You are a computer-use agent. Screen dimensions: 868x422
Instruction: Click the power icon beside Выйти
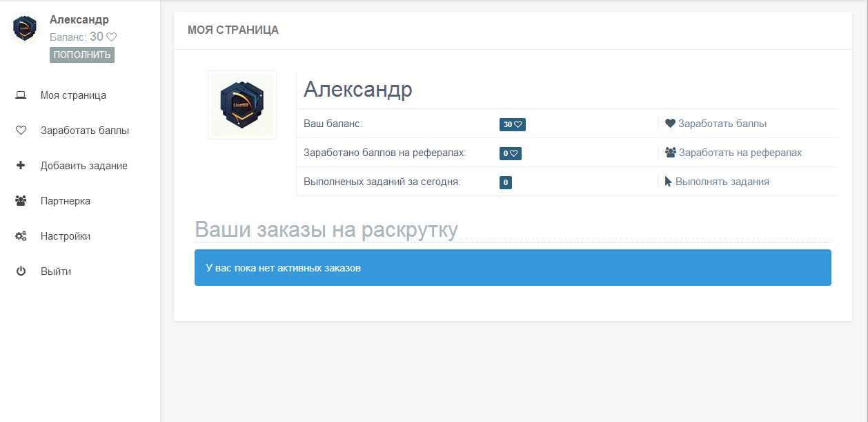coord(21,271)
